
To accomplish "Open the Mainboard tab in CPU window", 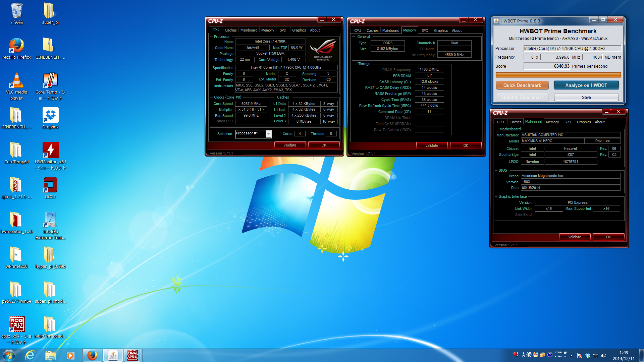I will pos(249,30).
